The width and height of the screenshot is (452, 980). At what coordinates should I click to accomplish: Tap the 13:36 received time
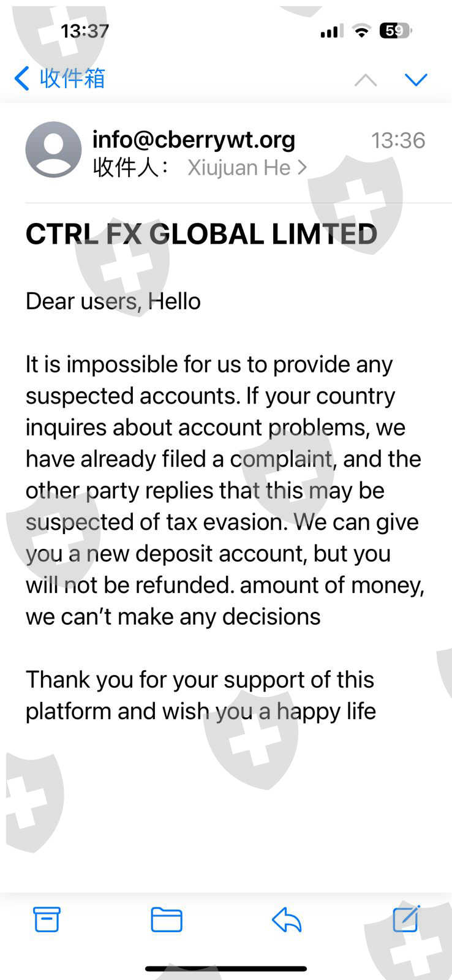(397, 140)
